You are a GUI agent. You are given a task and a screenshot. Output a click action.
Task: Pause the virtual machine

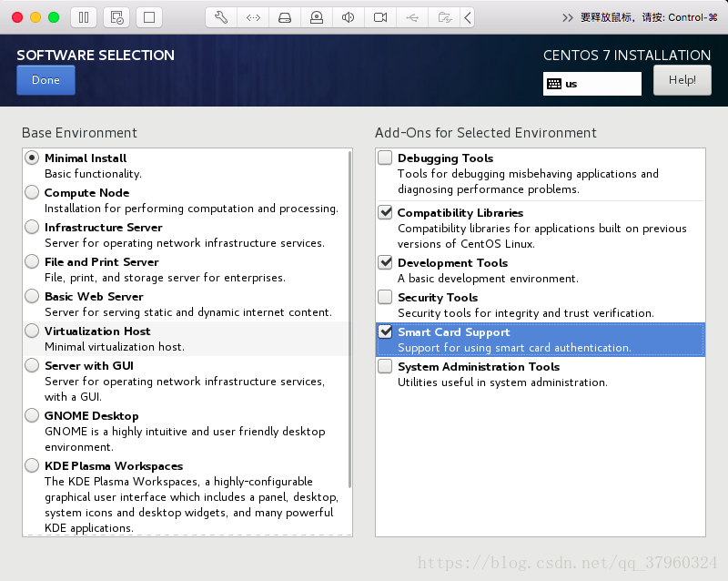[84, 17]
